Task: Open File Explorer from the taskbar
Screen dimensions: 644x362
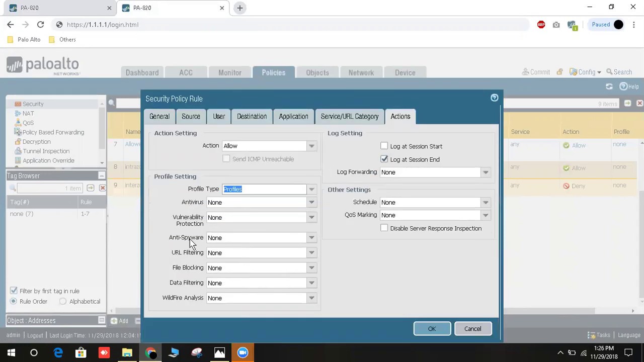Action: [127, 353]
